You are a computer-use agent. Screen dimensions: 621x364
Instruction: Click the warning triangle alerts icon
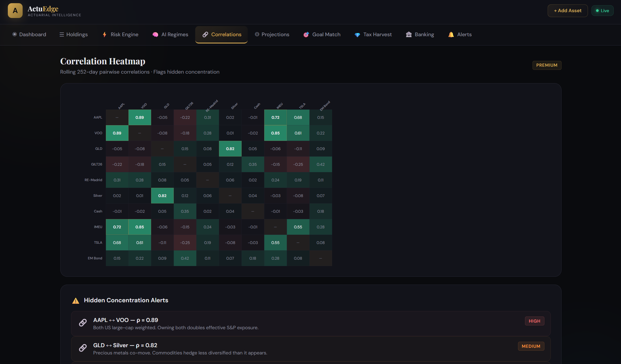pyautogui.click(x=76, y=301)
